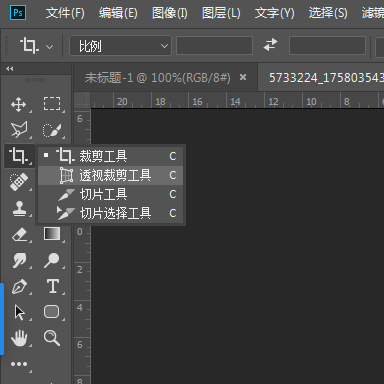The height and width of the screenshot is (384, 384).
Task: Open the 文件(F) menu
Action: [65, 13]
